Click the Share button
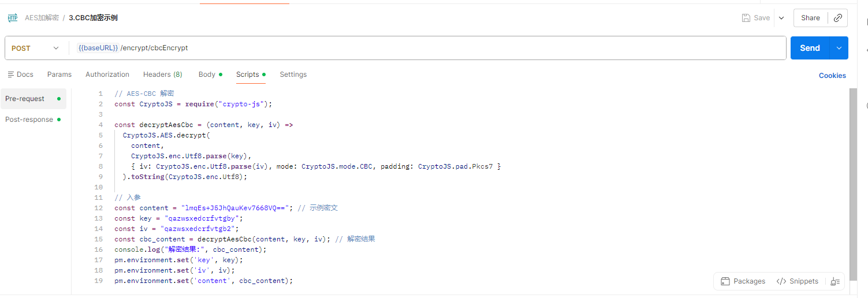Screen dimensions: 868x298 pos(810,18)
